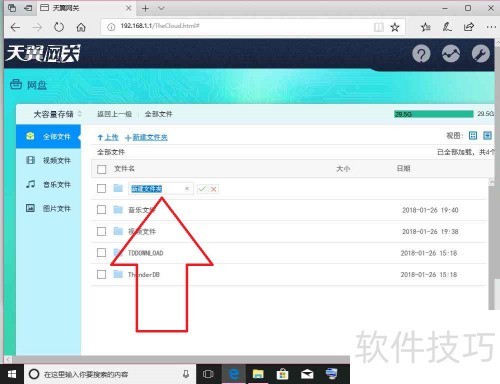Viewport: 500px width, 384px height.
Task: Open the browser more options menu
Action: coord(491,27)
